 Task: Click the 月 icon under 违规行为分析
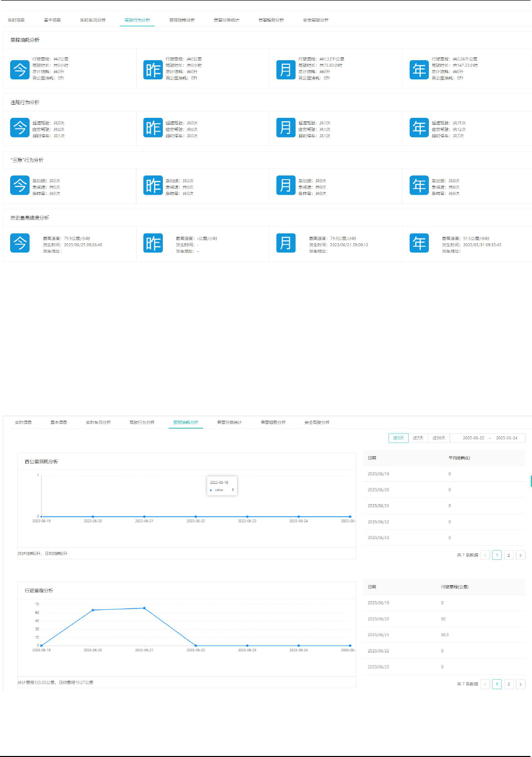286,127
